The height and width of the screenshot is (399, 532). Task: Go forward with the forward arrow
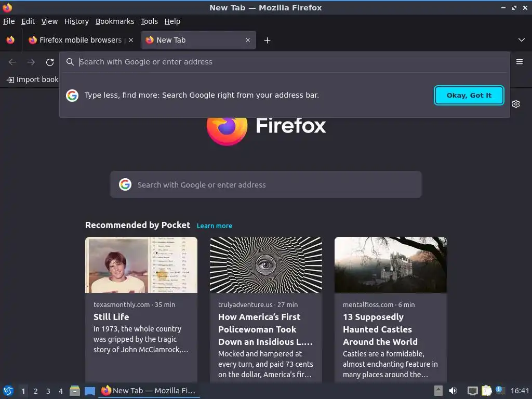(31, 62)
